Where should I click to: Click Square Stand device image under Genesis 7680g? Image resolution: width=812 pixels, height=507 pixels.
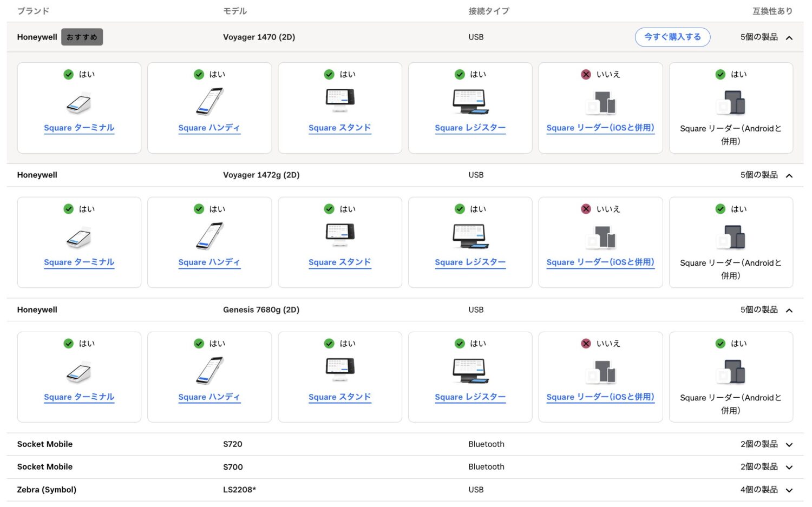pyautogui.click(x=340, y=370)
